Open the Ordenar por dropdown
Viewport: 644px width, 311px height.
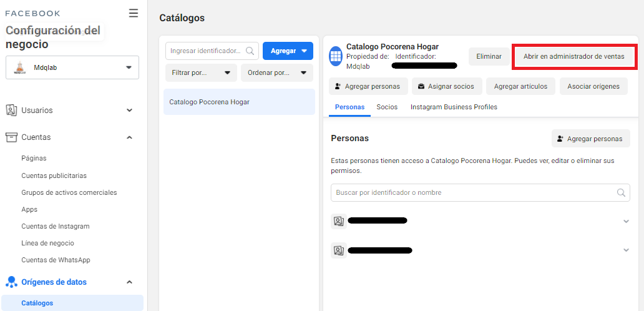tap(277, 72)
